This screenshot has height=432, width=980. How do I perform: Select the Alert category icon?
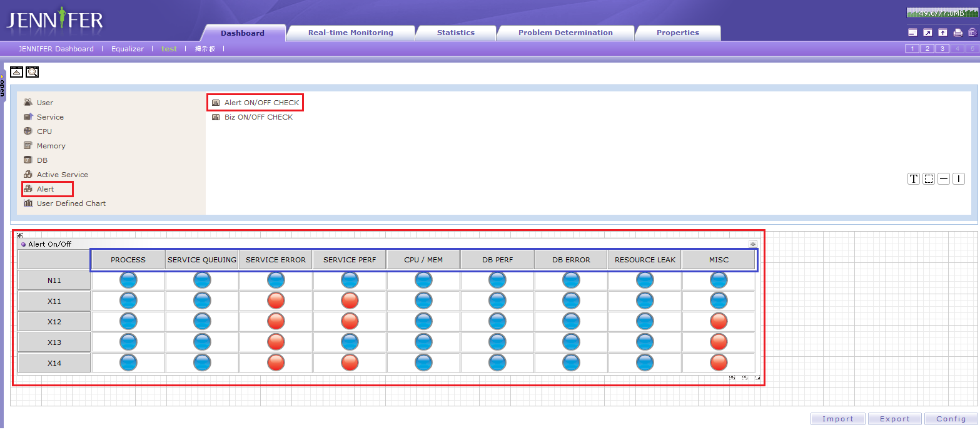click(x=28, y=188)
